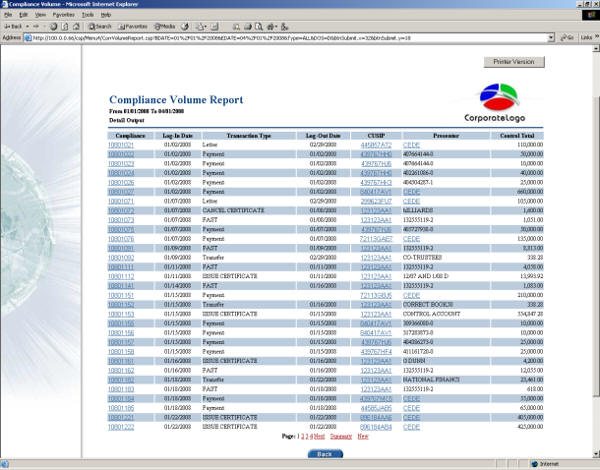Screen dimensions: 600x470
Task: Click the Compliance Volume Report heading
Action: tap(176, 100)
